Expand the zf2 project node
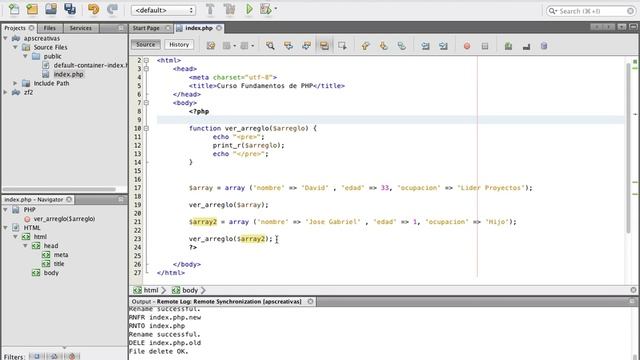The image size is (640, 360). (x=5, y=92)
